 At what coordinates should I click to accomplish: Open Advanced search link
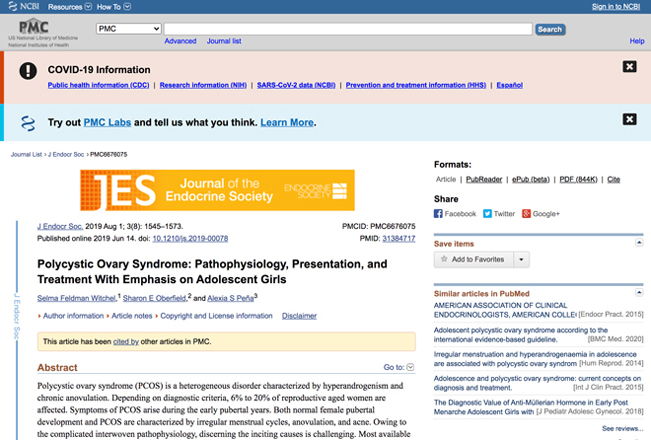pos(180,41)
